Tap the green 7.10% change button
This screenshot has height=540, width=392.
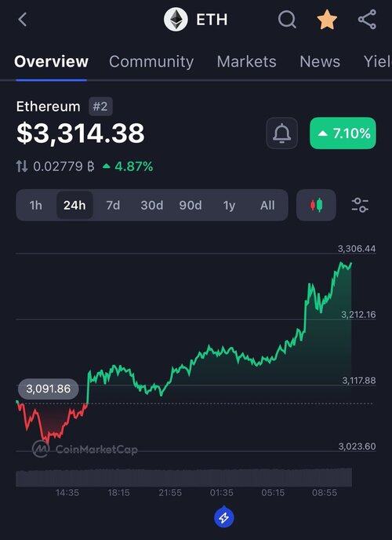coord(343,133)
